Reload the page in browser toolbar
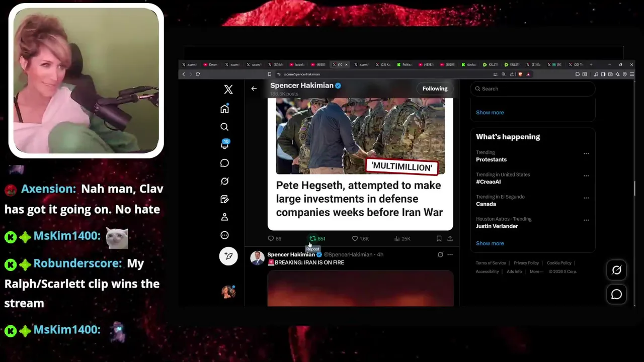This screenshot has height=362, width=644. point(198,74)
